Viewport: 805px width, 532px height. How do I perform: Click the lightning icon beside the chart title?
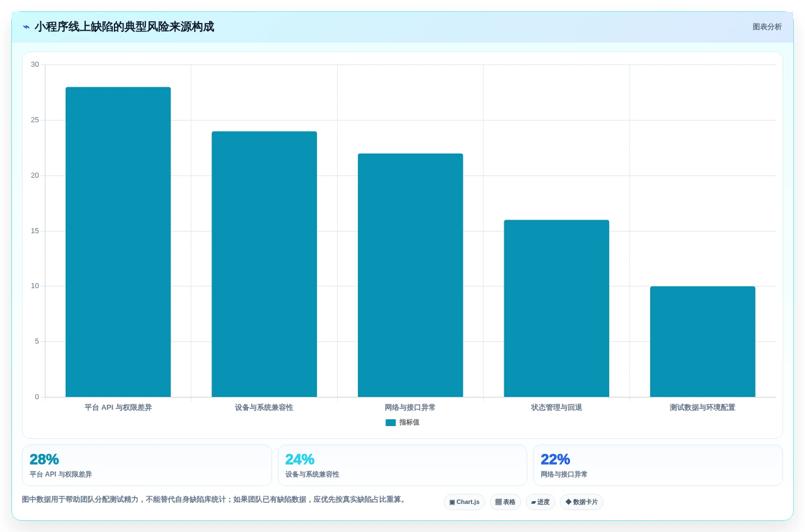26,27
